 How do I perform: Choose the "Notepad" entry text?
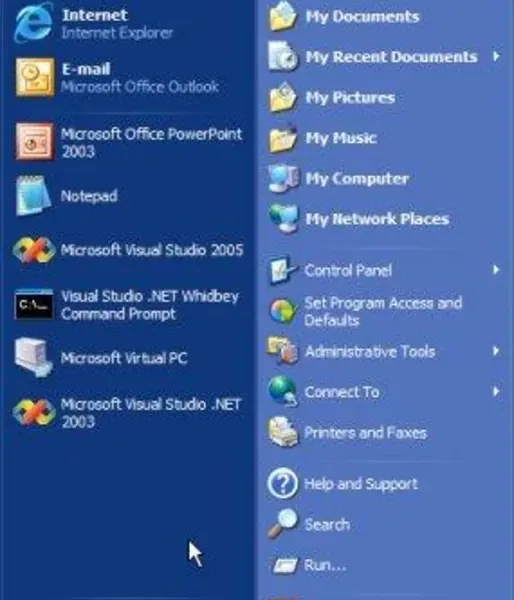(x=89, y=196)
